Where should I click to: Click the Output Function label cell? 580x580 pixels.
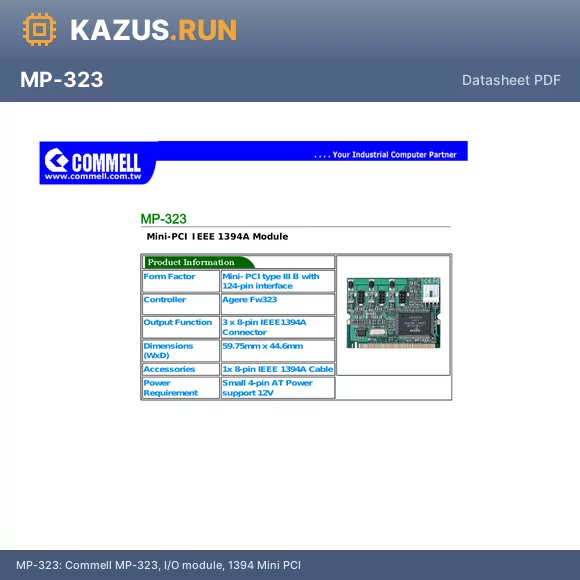181,327
